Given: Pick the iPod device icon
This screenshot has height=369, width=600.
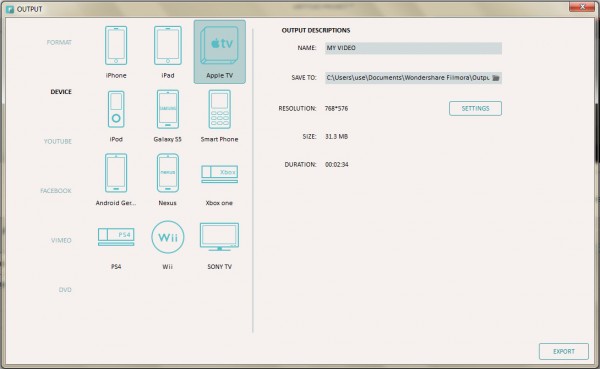Looking at the screenshot, I should [x=116, y=116].
